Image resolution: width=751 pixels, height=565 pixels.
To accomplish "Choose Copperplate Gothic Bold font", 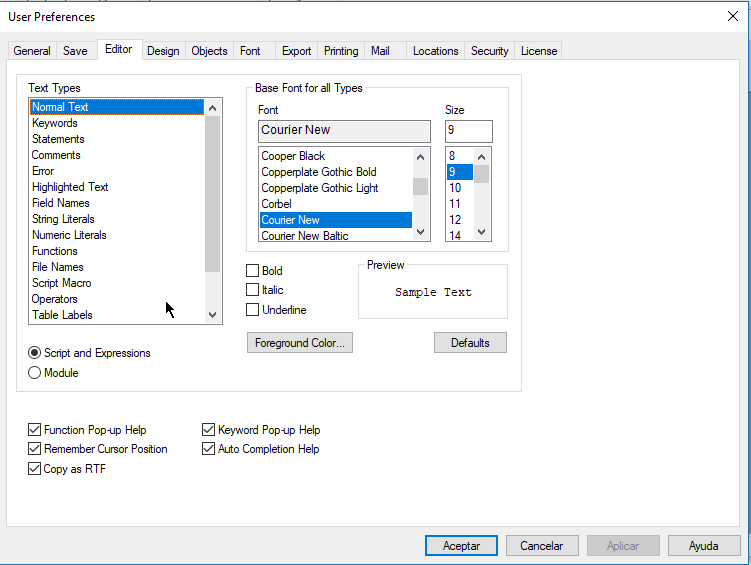I will click(318, 172).
